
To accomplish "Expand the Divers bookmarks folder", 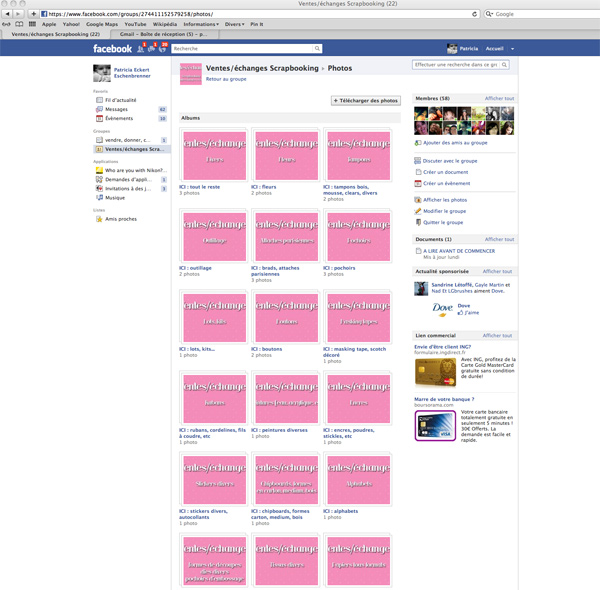I will point(234,24).
